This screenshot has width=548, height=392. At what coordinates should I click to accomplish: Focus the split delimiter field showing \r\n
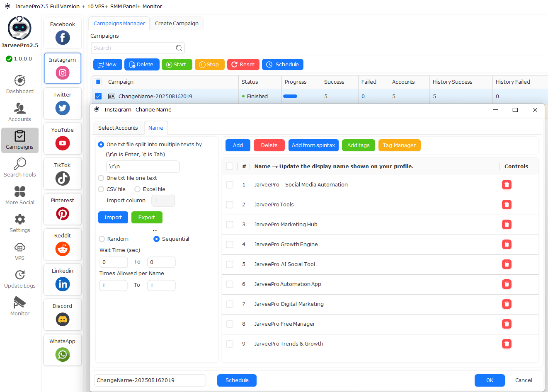coord(143,167)
